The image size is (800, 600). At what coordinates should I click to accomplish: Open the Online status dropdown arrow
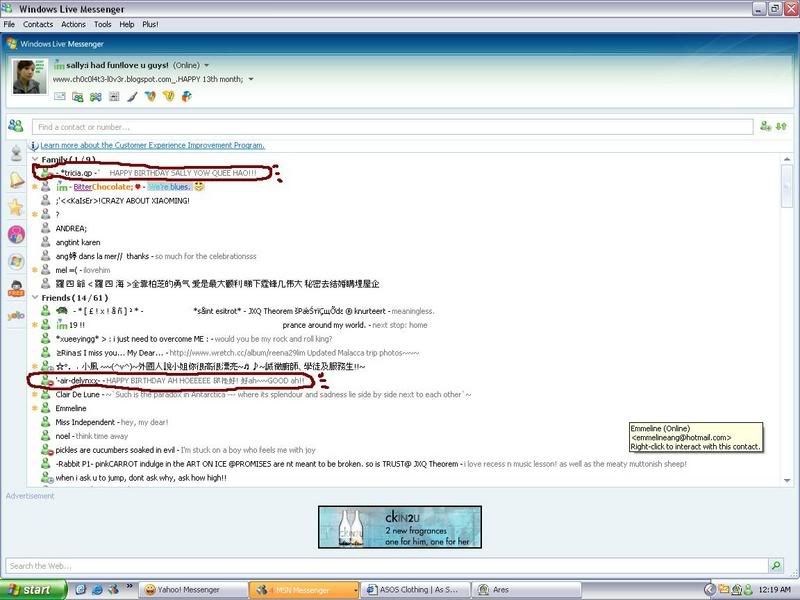207,65
